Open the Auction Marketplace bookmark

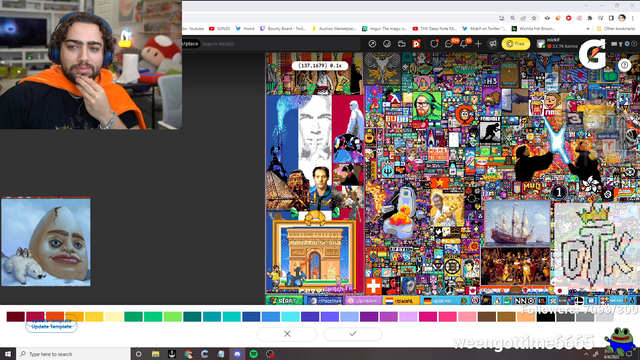coord(334,29)
